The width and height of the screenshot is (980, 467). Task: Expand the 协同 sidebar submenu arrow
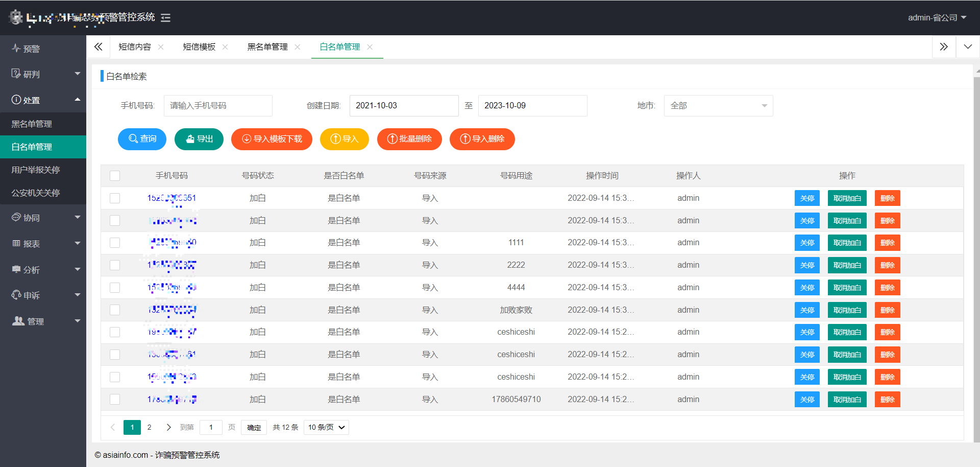78,217
